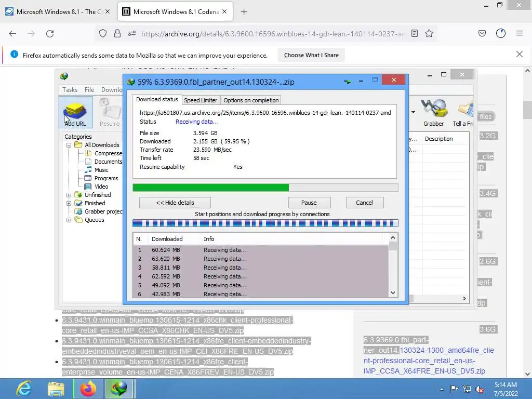Toggle reader view icon in address bar
Image resolution: width=532 pixels, height=399 pixels.
pos(414,33)
